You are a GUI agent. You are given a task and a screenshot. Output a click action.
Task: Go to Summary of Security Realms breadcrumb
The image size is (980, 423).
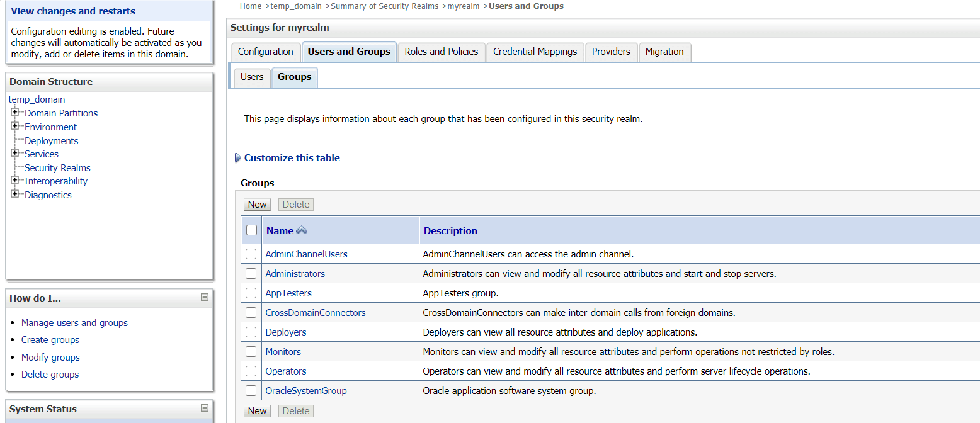[x=384, y=6]
